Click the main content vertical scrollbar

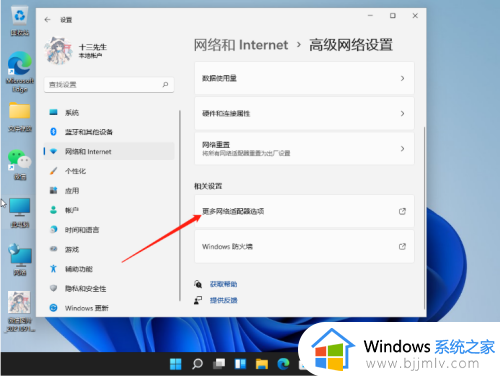point(424,218)
